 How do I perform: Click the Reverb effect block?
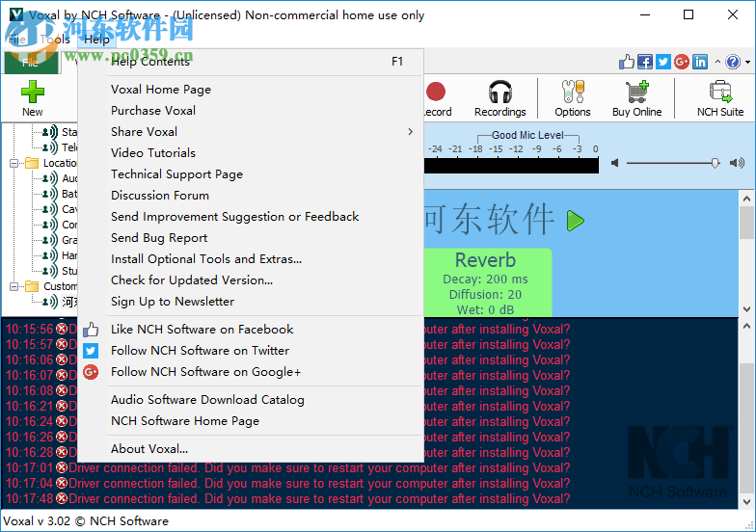[x=488, y=282]
